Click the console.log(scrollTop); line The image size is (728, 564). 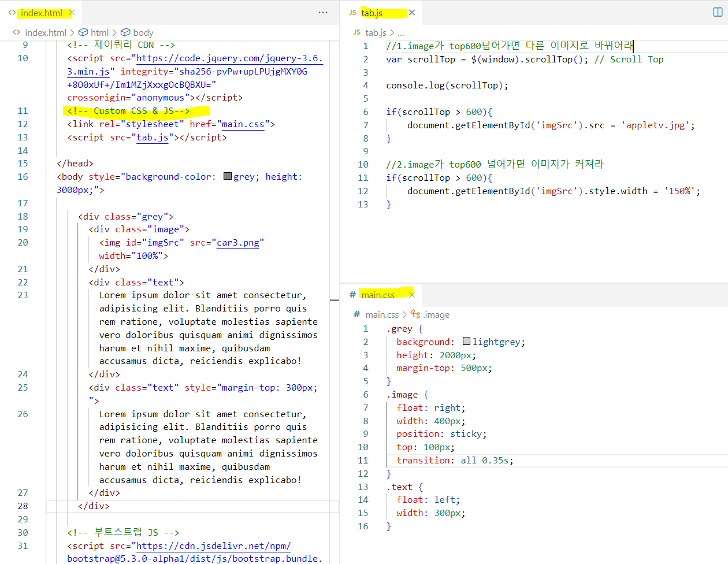[447, 86]
